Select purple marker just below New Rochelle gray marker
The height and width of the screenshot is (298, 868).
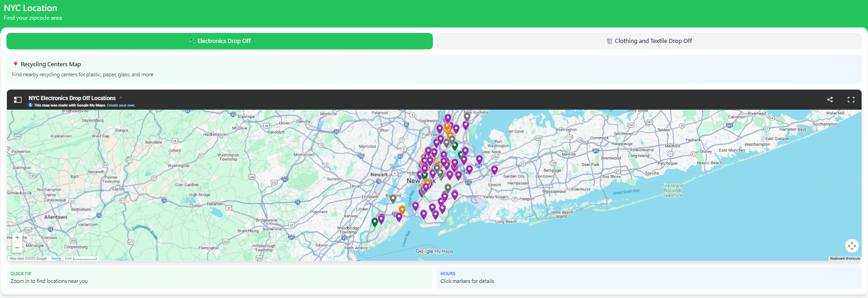point(466,125)
